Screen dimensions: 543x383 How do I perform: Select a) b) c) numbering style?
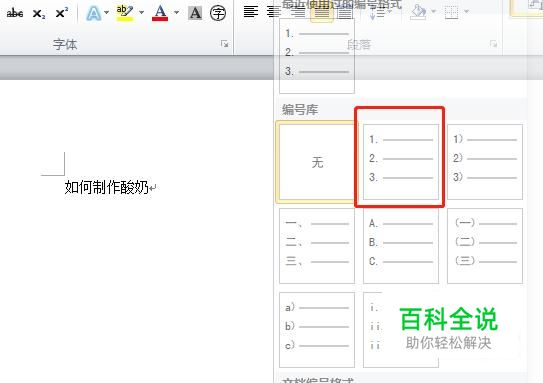317,330
